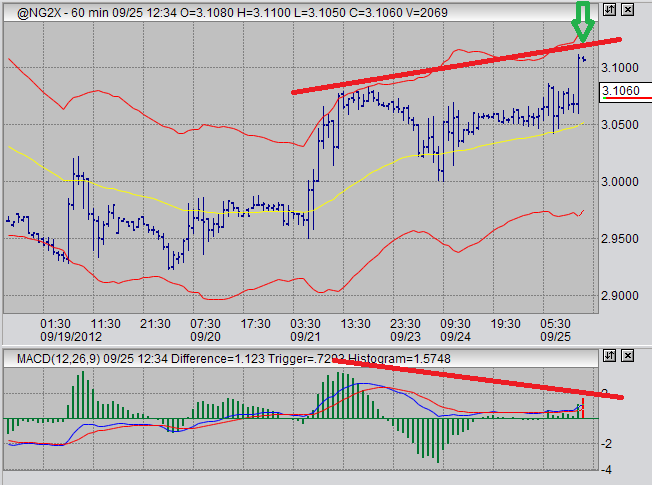Click the 23:30 09/23 time label

point(405,330)
